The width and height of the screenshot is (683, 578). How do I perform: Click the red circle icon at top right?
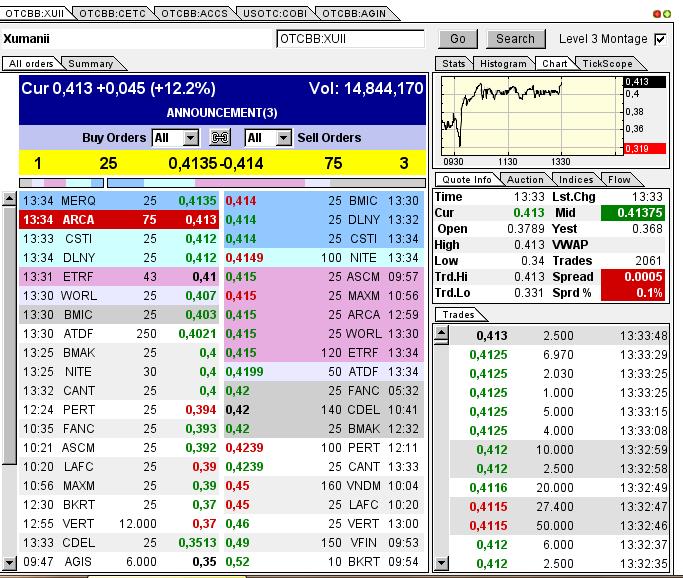click(x=657, y=14)
